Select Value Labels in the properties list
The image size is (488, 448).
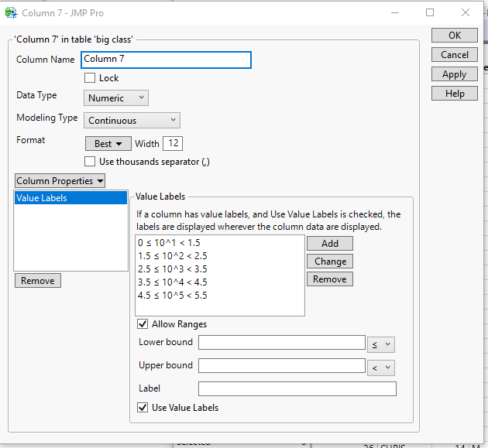(70, 198)
